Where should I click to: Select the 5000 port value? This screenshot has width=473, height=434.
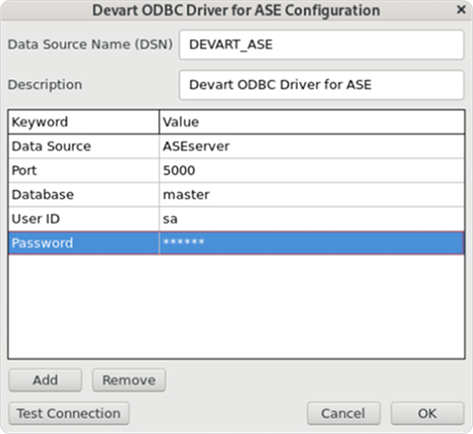[312, 171]
